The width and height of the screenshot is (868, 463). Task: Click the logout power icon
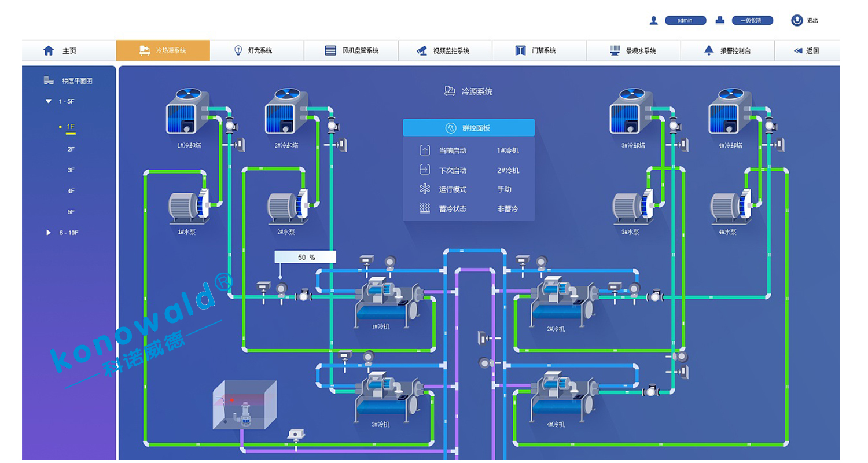[x=797, y=20]
